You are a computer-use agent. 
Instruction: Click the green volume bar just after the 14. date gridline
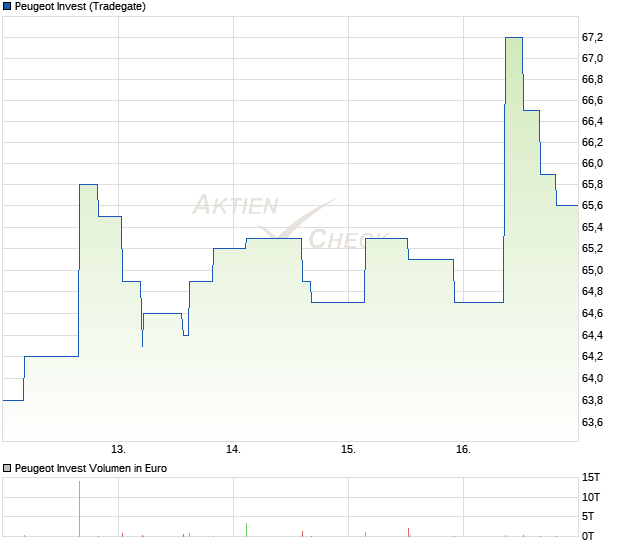(x=246, y=530)
